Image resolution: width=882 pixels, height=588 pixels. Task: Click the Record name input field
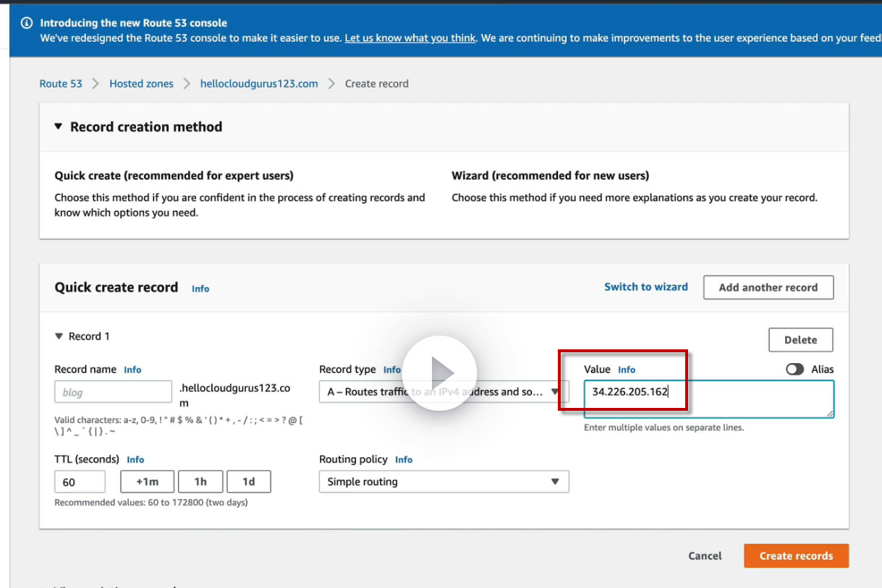[x=113, y=392]
